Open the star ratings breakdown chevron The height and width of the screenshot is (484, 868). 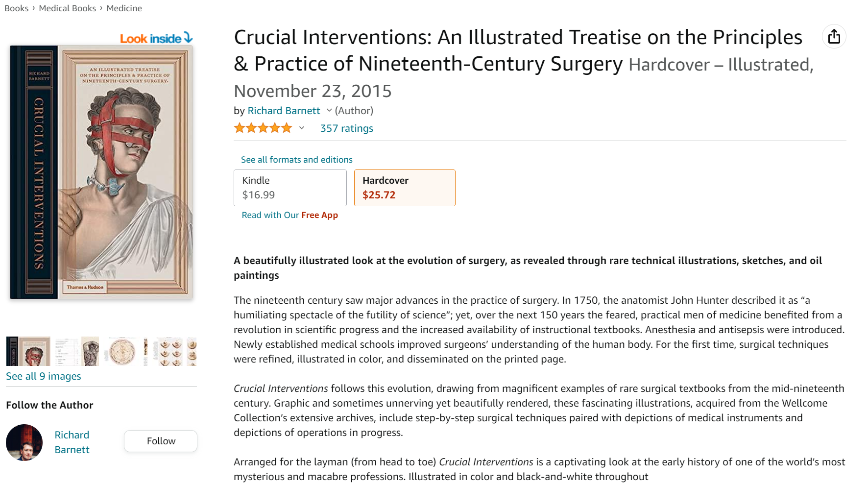point(302,128)
